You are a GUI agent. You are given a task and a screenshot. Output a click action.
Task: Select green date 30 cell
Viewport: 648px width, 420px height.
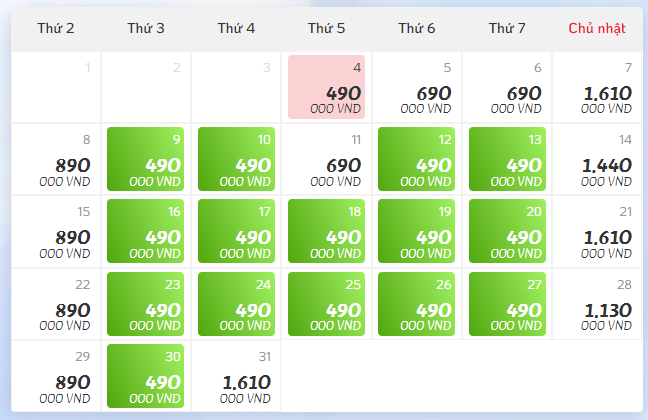pyautogui.click(x=146, y=375)
